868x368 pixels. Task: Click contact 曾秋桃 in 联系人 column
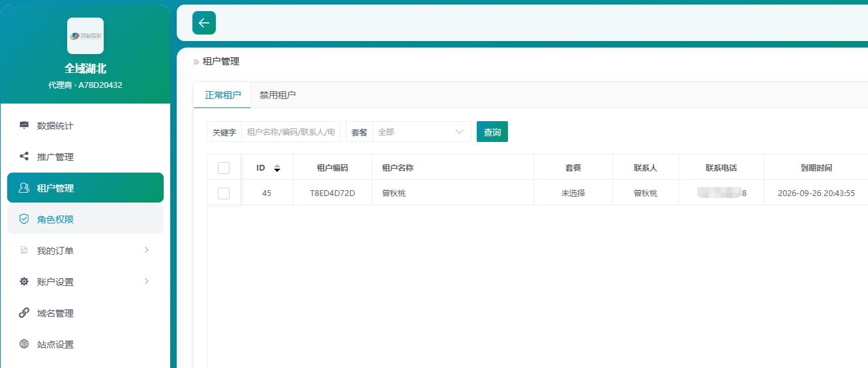click(646, 193)
